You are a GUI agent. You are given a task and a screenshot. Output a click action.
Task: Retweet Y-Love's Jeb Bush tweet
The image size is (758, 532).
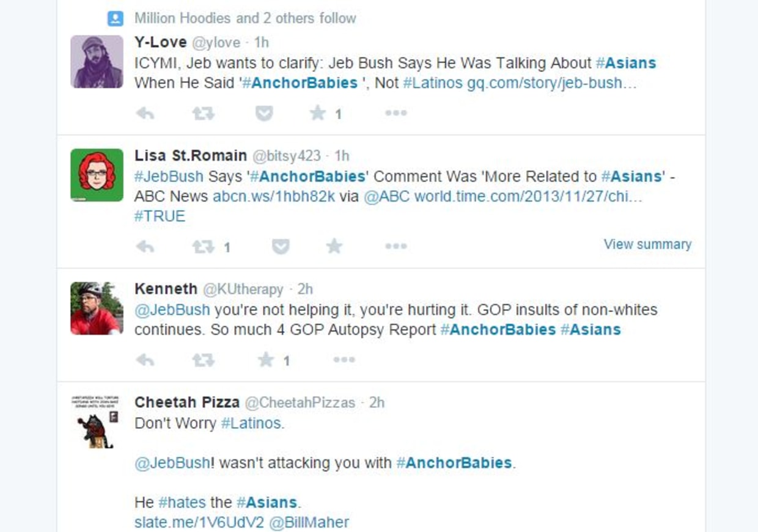coord(203,113)
